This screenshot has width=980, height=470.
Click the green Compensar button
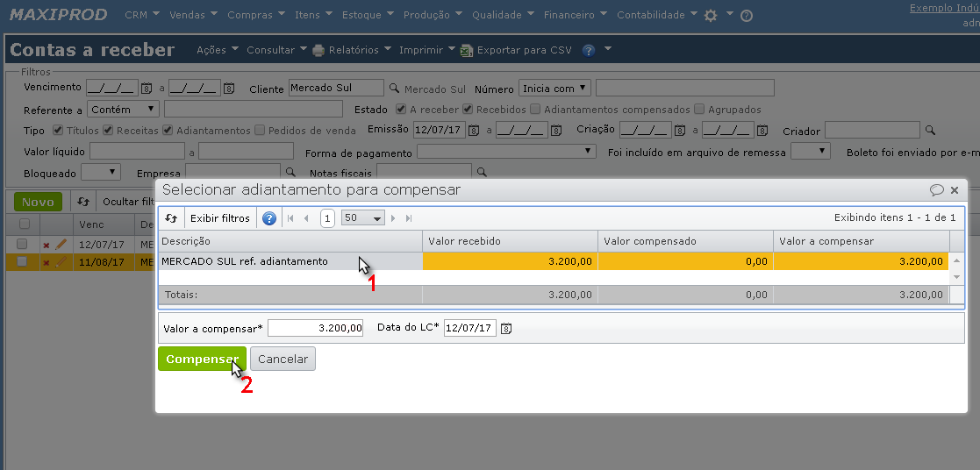(x=202, y=359)
